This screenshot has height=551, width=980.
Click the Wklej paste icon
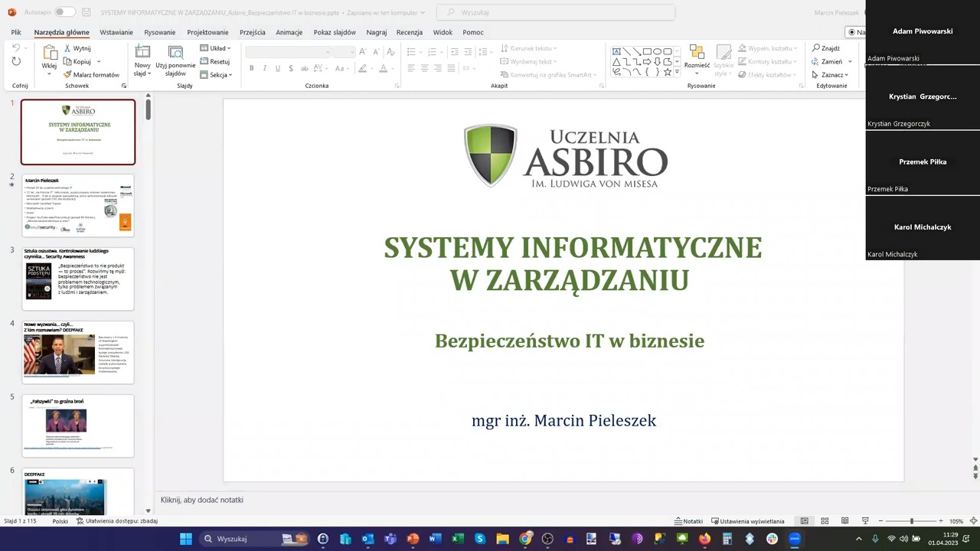(49, 53)
